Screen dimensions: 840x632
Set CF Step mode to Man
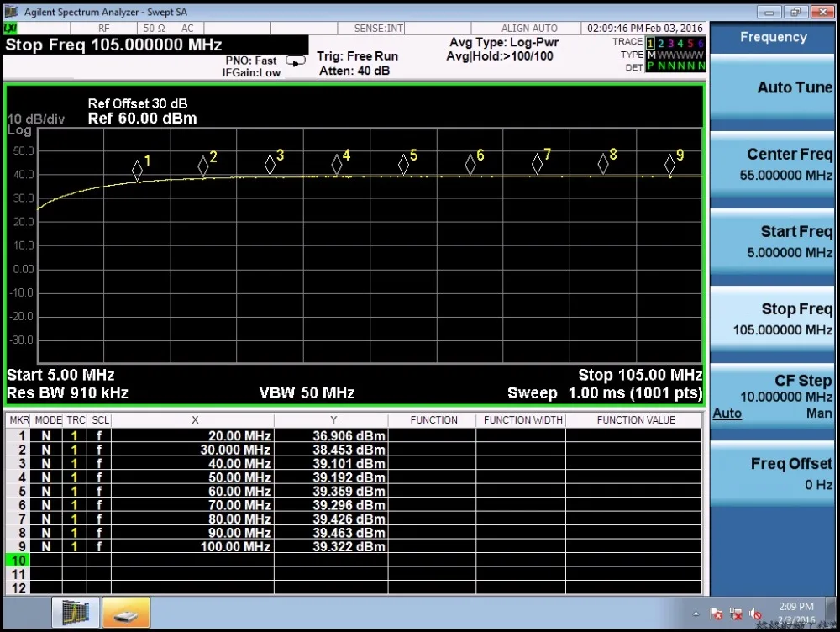[x=819, y=413]
